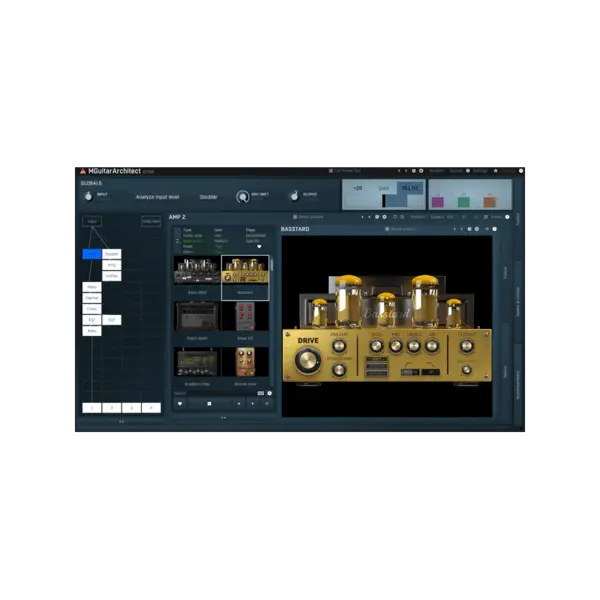Adjust the Globals OUTPUT knob
Screen dimensions: 600x600
(294, 196)
